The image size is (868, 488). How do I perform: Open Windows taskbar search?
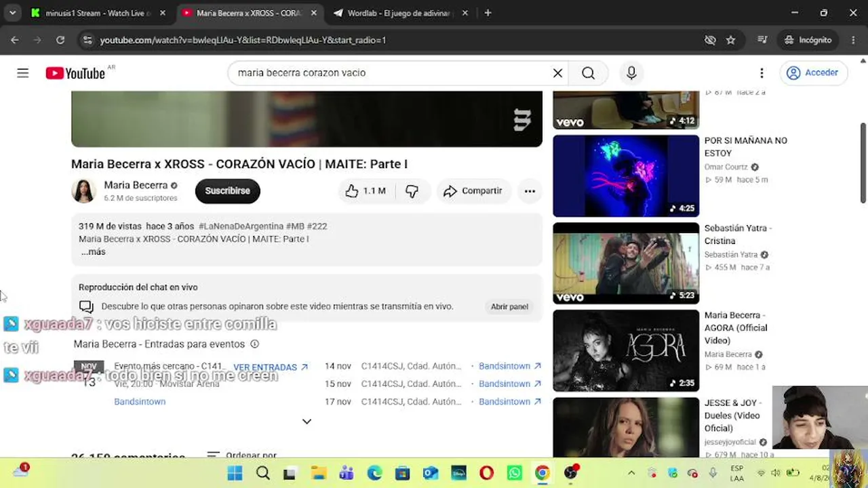pyautogui.click(x=263, y=473)
